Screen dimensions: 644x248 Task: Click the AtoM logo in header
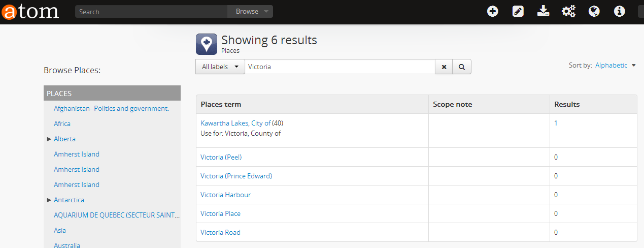pos(30,12)
